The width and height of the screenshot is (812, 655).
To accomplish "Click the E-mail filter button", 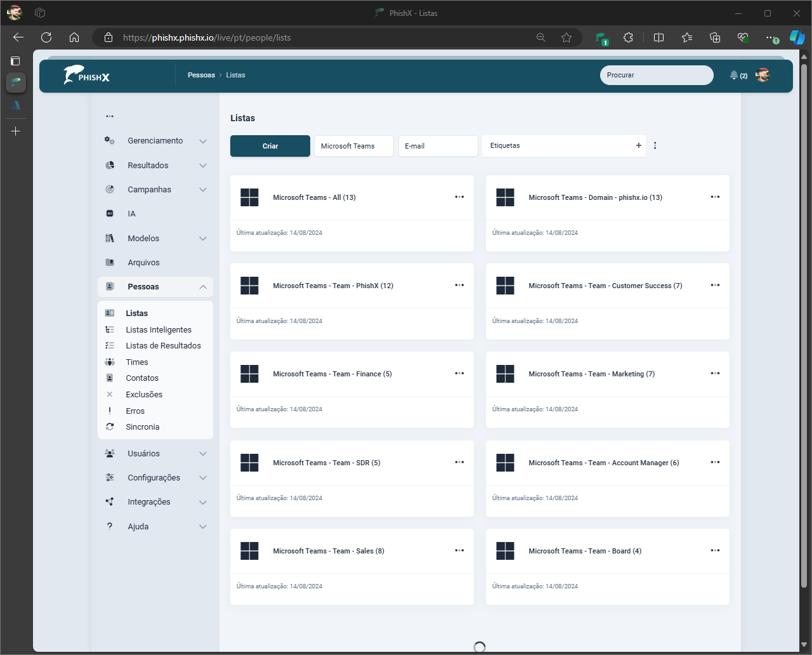I will coord(438,146).
